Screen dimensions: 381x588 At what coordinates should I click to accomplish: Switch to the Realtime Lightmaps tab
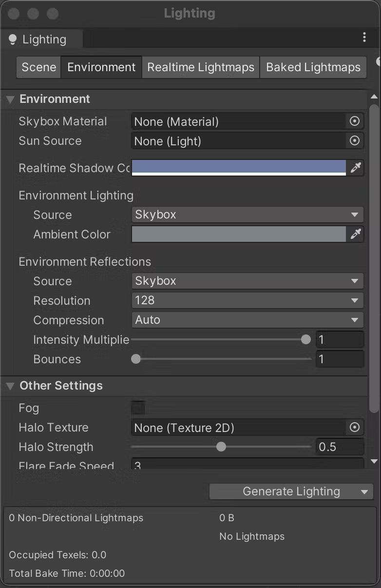point(200,67)
